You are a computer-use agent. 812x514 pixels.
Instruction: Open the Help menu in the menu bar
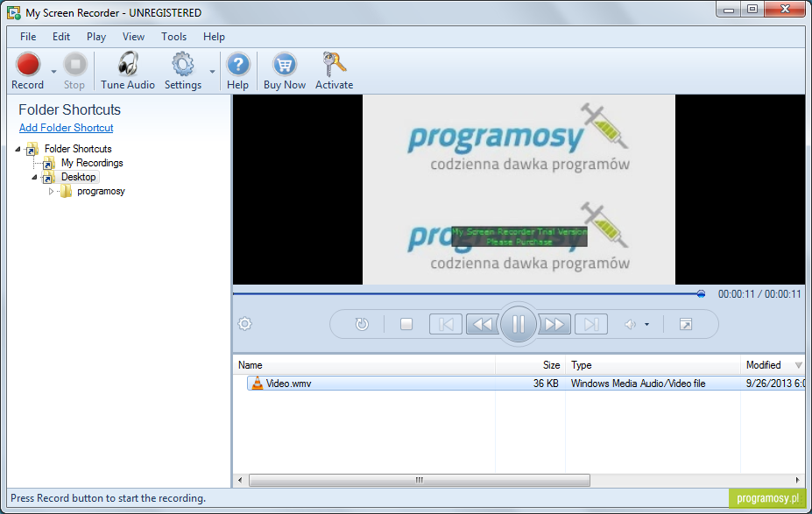coord(214,37)
